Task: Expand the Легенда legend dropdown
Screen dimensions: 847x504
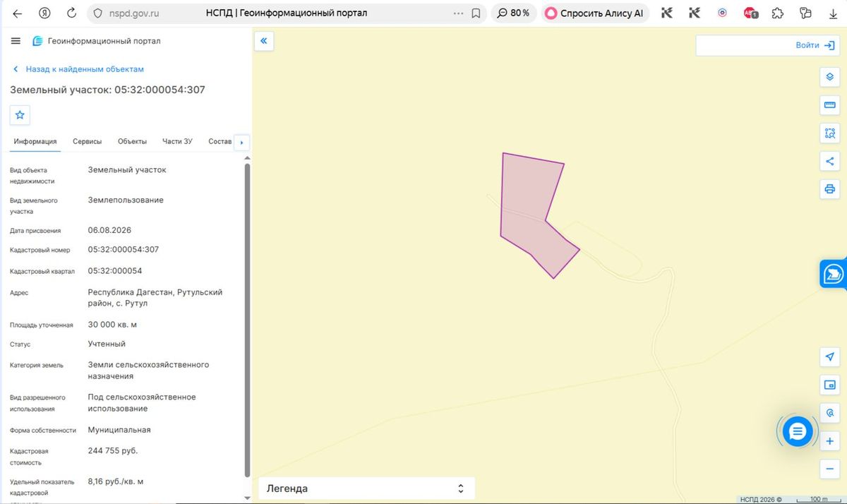Action: point(366,488)
